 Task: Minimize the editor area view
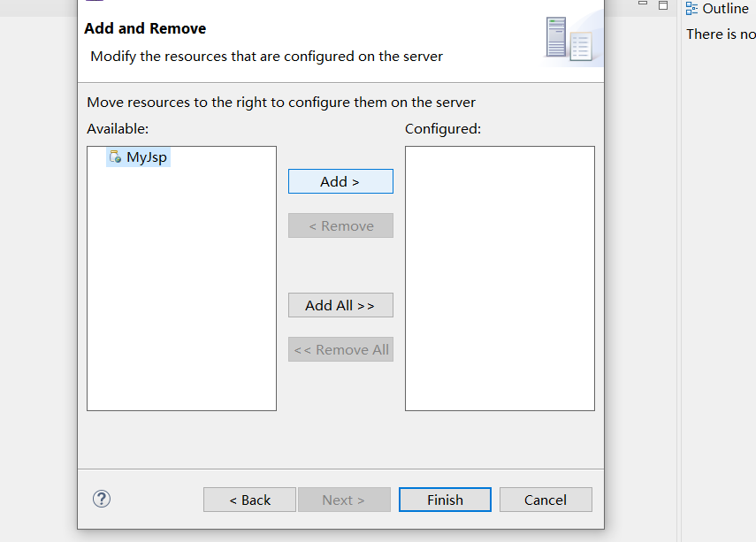642,4
